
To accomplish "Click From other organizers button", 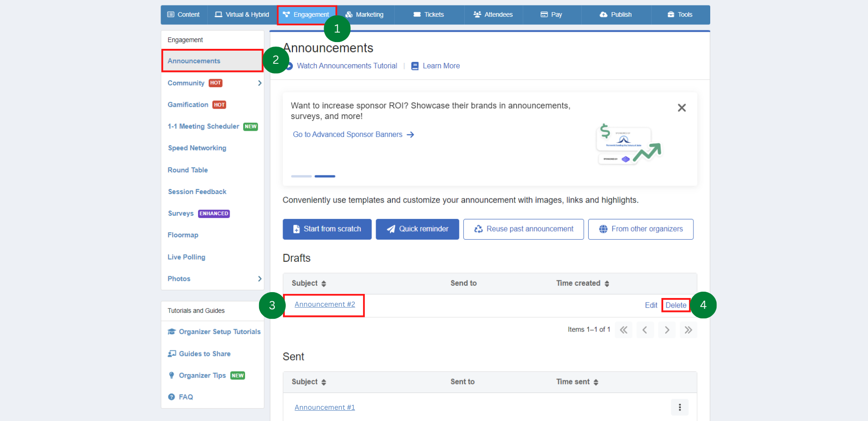I will 641,229.
